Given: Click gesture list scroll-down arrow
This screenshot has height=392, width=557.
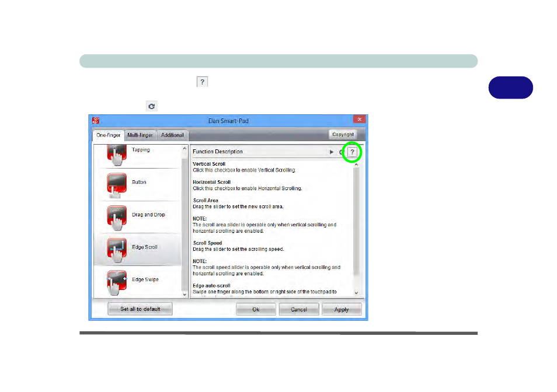Looking at the screenshot, I should coord(184,295).
